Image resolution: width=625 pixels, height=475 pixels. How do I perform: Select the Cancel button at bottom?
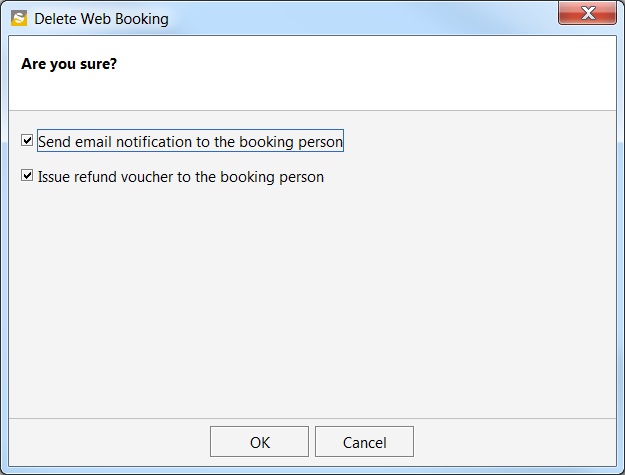364,442
